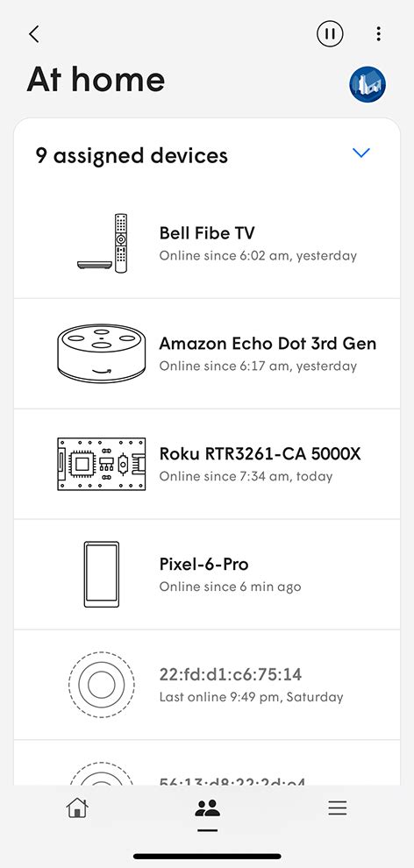Tap the back arrow icon
The width and height of the screenshot is (414, 868).
pyautogui.click(x=34, y=34)
